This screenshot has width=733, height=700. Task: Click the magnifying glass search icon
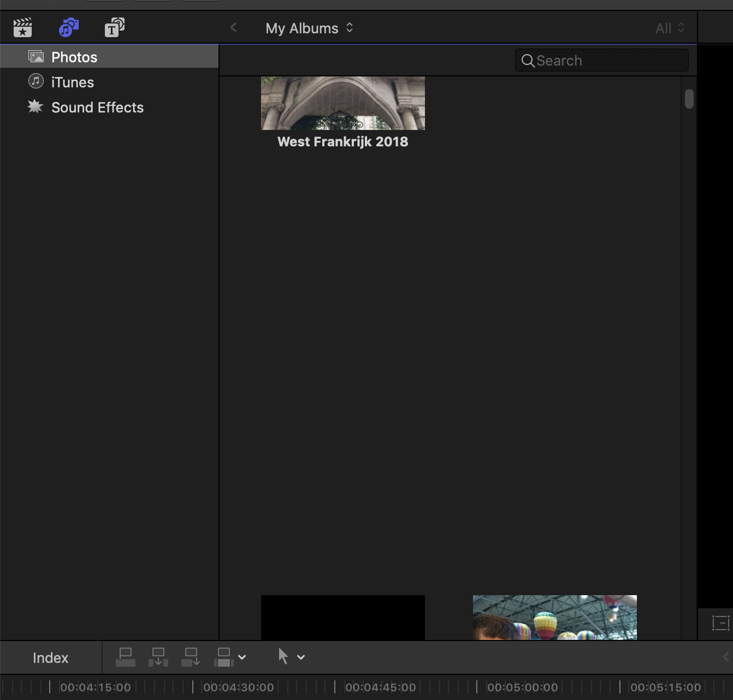(528, 61)
